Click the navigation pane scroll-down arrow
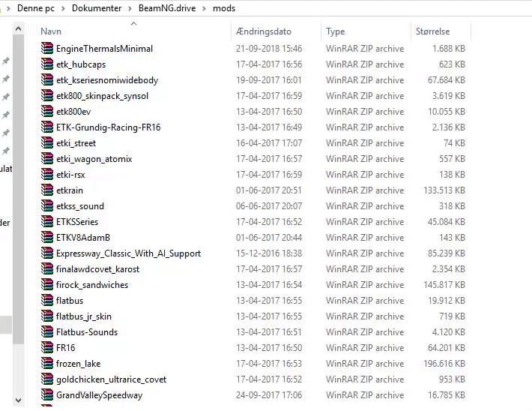The width and height of the screenshot is (532, 411). 18,400
